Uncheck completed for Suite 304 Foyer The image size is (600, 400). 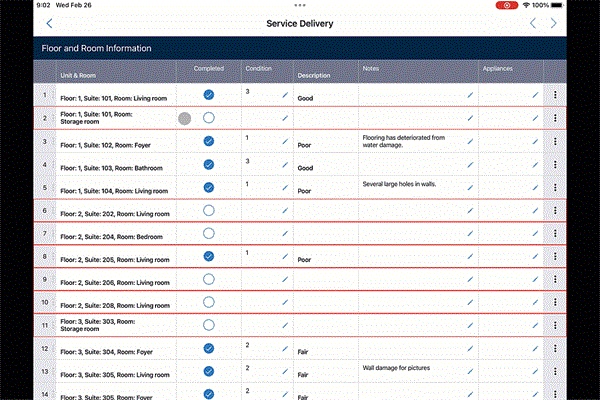[209, 348]
